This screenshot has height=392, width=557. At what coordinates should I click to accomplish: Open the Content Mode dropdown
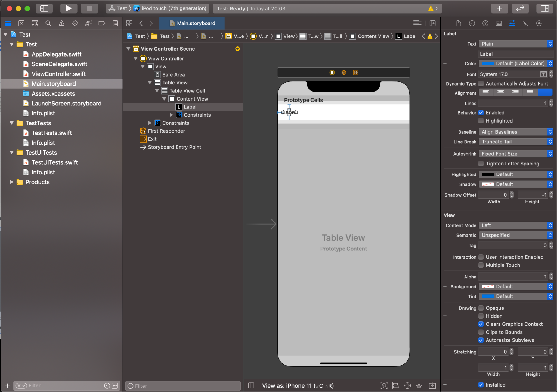[515, 225]
